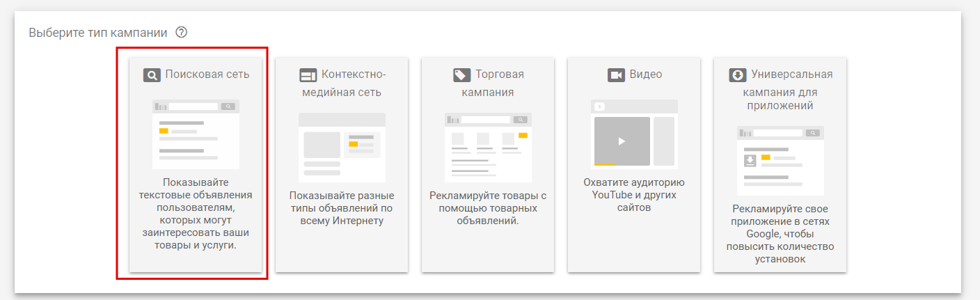Image resolution: width=980 pixels, height=300 pixels.
Task: Click the help icon beside Выберите тип кампании
Action: tap(182, 33)
